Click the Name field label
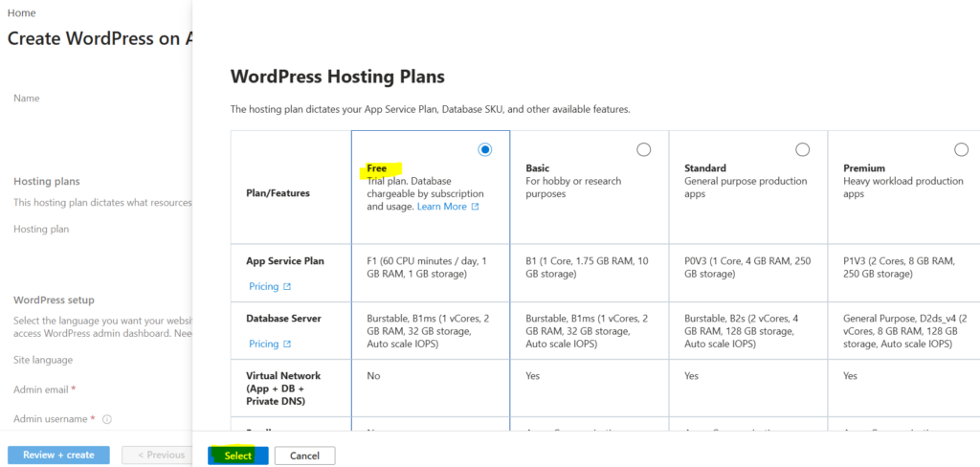980x467 pixels. click(x=26, y=99)
